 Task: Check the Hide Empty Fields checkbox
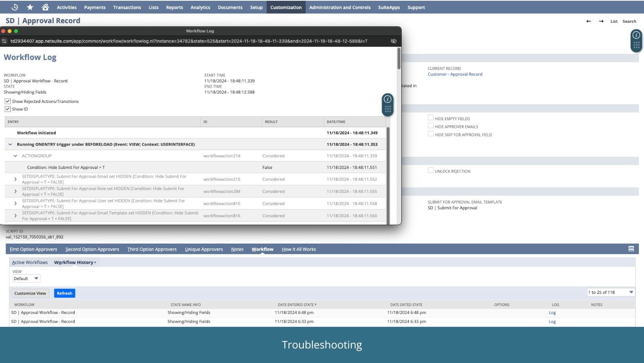point(430,118)
